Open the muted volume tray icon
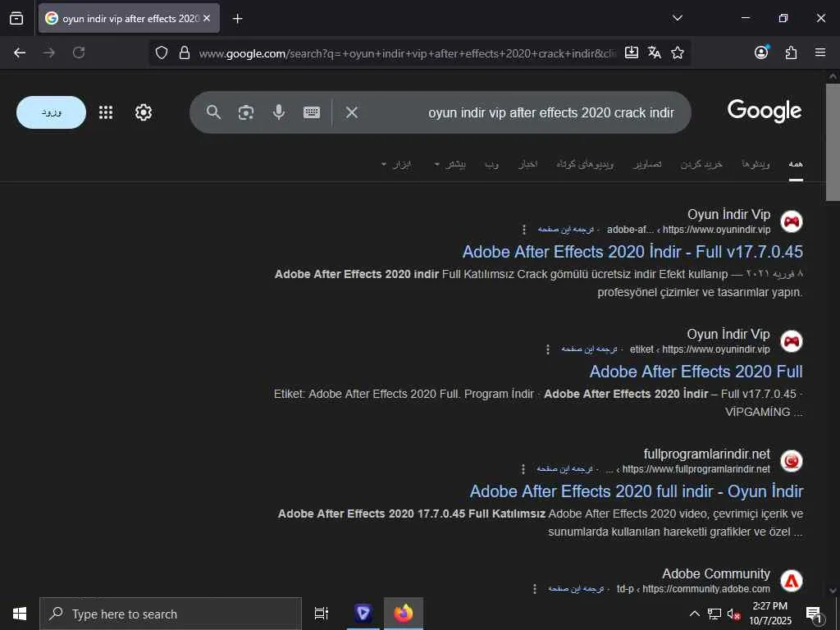The height and width of the screenshot is (630, 840). (x=733, y=614)
